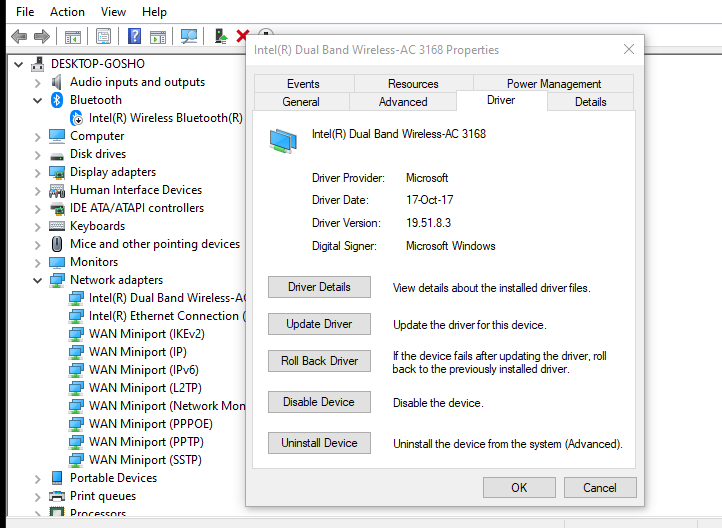Switch to the Advanced tab
Image resolution: width=722 pixels, height=528 pixels.
403,102
